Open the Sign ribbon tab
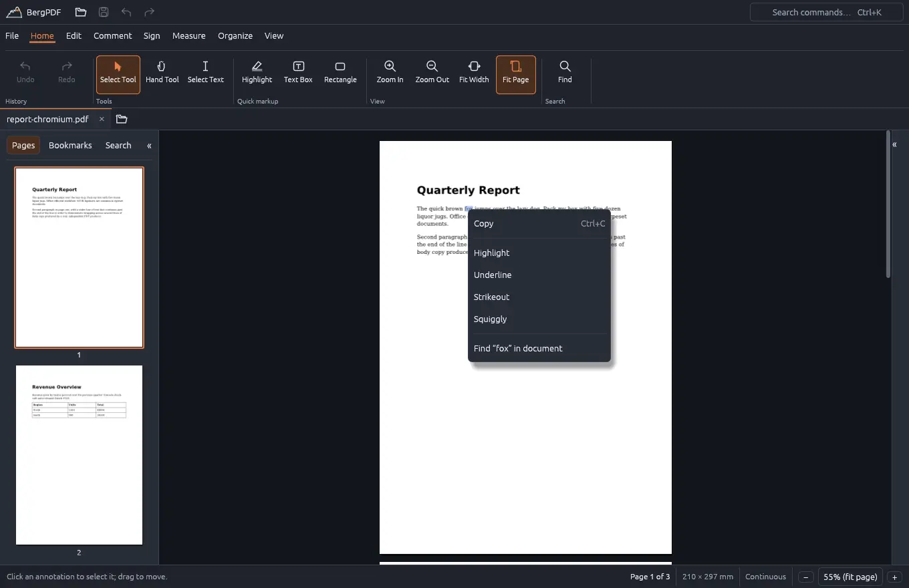This screenshot has width=909, height=588. [152, 35]
